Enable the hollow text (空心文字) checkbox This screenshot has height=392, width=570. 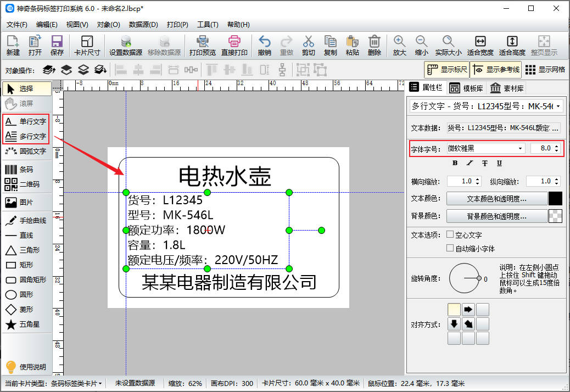pyautogui.click(x=450, y=234)
